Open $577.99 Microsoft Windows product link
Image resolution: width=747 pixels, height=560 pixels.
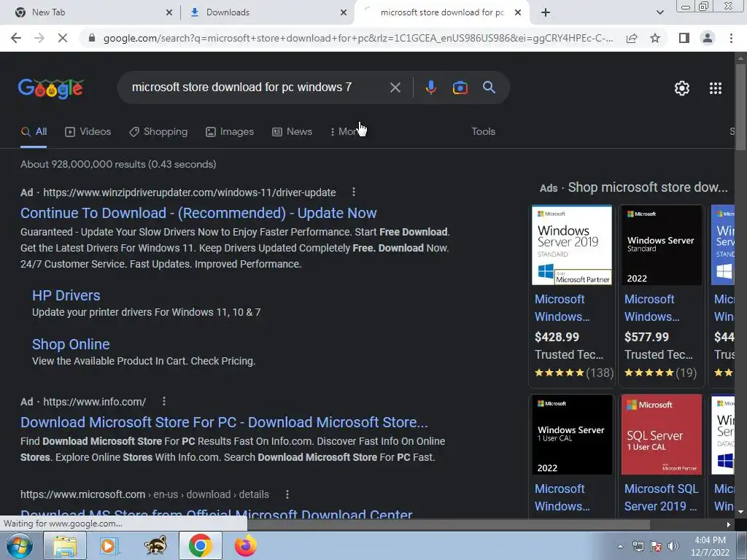[651, 308]
